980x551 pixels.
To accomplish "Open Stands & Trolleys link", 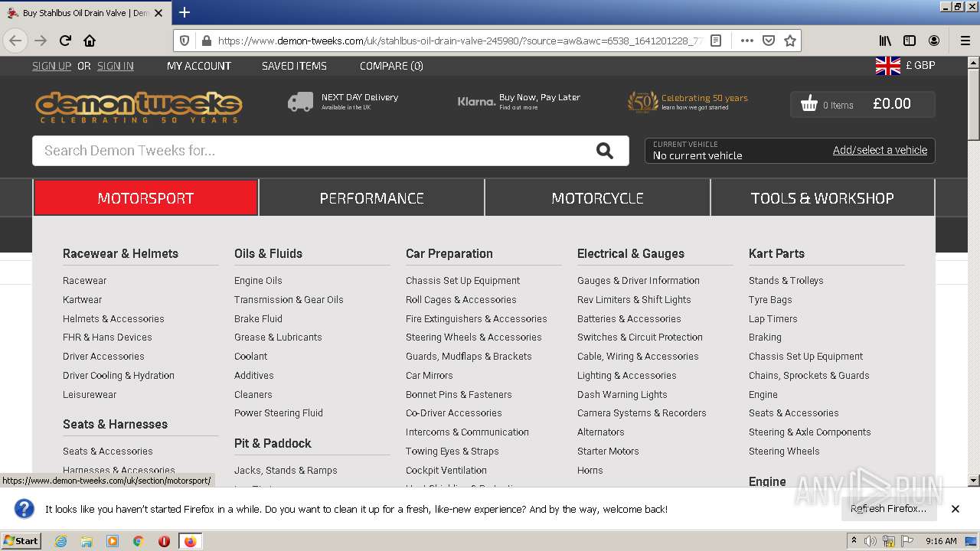I will [x=786, y=281].
